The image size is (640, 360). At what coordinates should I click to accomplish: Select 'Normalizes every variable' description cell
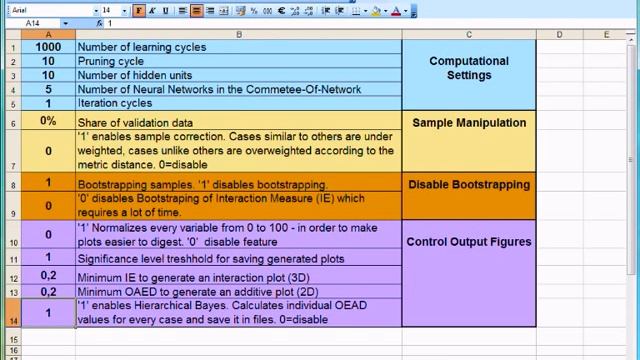coord(239,235)
